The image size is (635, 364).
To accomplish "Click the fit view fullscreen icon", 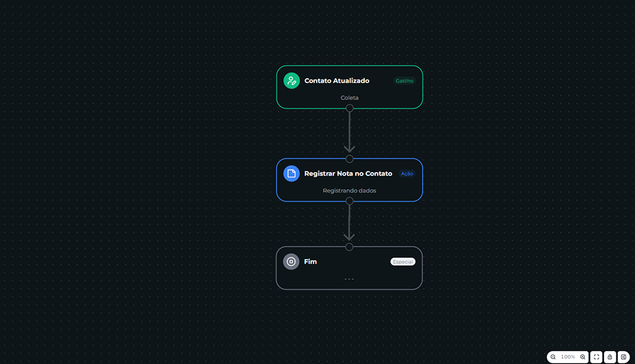I will (x=596, y=356).
